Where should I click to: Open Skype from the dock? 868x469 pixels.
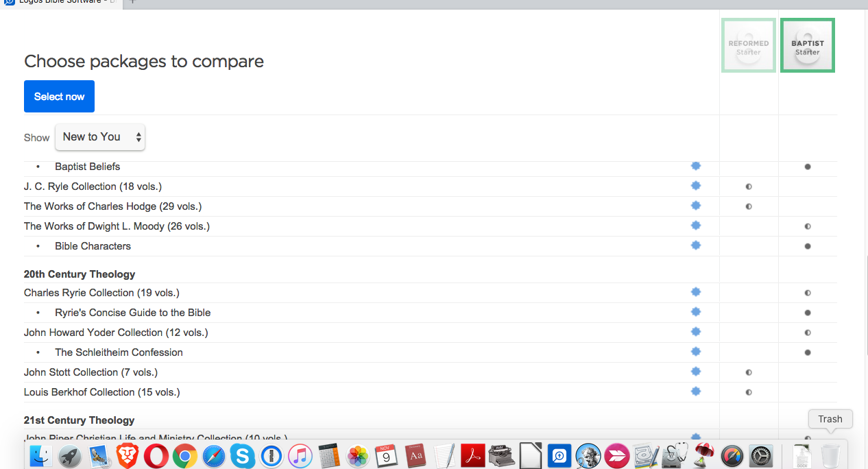pyautogui.click(x=243, y=455)
